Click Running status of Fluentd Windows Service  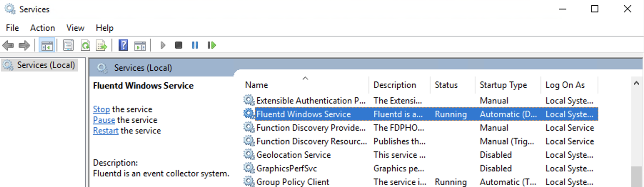coord(451,114)
